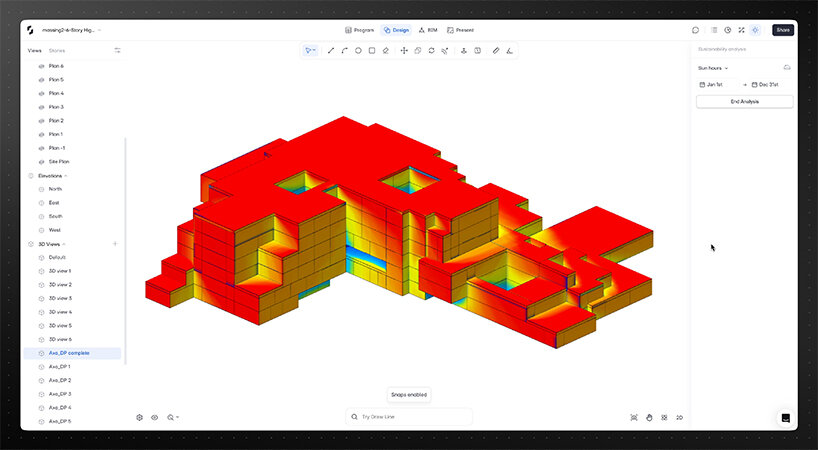Screen dimensions: 818x450
Task: Toggle the sustainability analysis sun icon
Action: [755, 30]
